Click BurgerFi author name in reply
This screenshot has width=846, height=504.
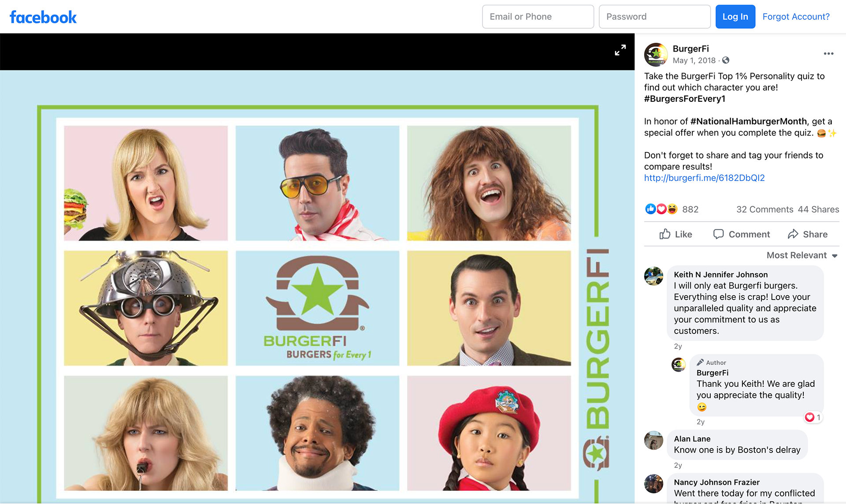(x=712, y=373)
